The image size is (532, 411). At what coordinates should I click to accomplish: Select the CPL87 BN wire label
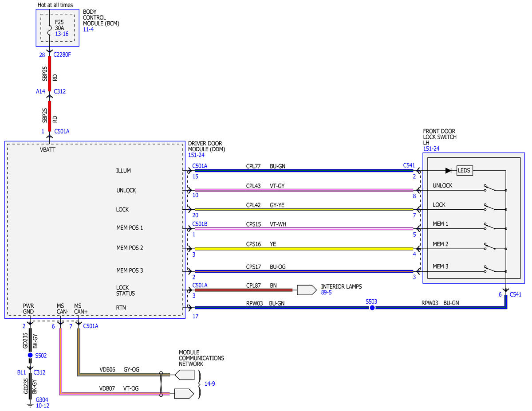(261, 286)
